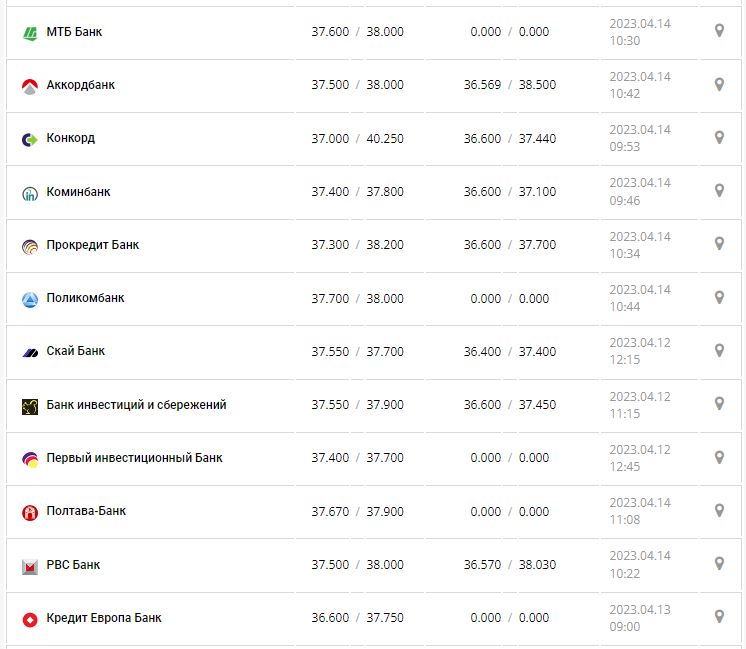
Task: Open the Банк инвестиций и сбережений link
Action: 136,405
